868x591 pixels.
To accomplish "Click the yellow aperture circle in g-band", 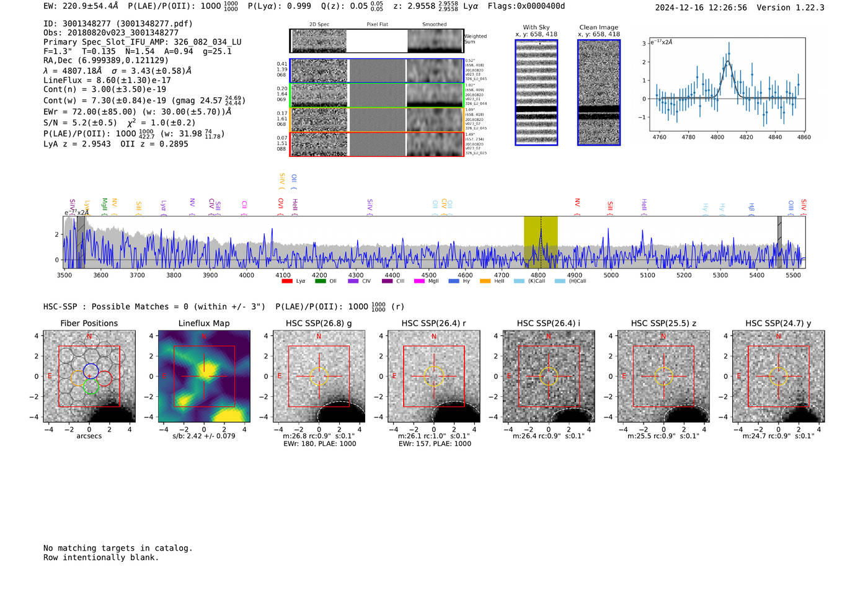I will point(319,376).
